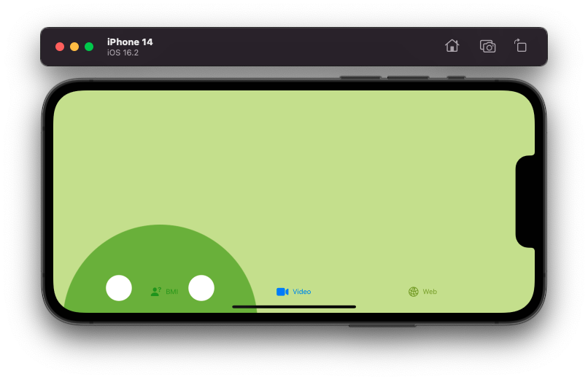Open the Web tab

tap(422, 291)
